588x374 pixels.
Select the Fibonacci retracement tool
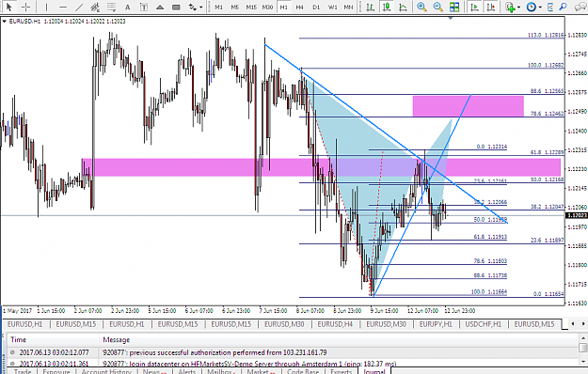point(111,7)
